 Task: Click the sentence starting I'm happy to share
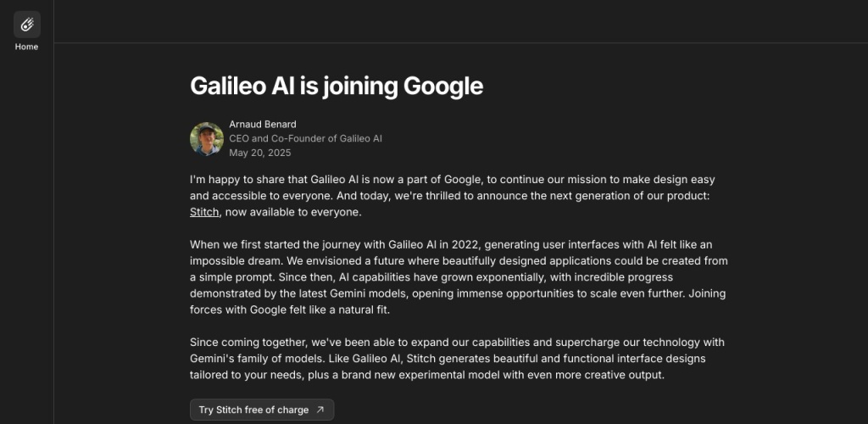tap(453, 187)
